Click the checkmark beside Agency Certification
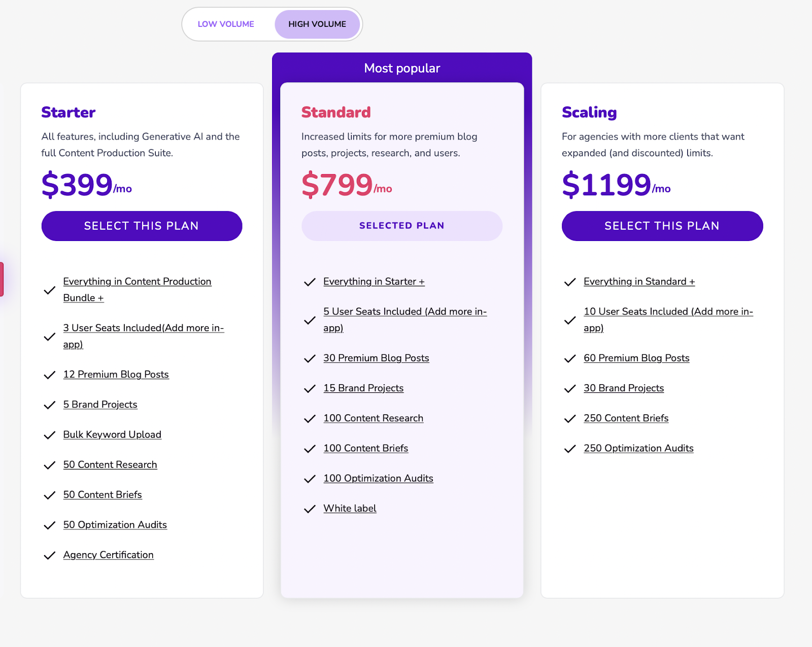 point(49,555)
